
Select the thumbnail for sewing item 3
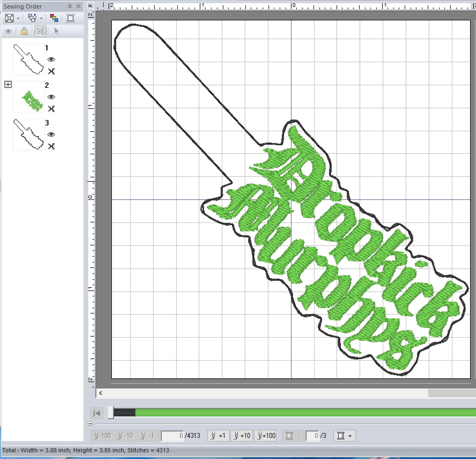(x=29, y=134)
